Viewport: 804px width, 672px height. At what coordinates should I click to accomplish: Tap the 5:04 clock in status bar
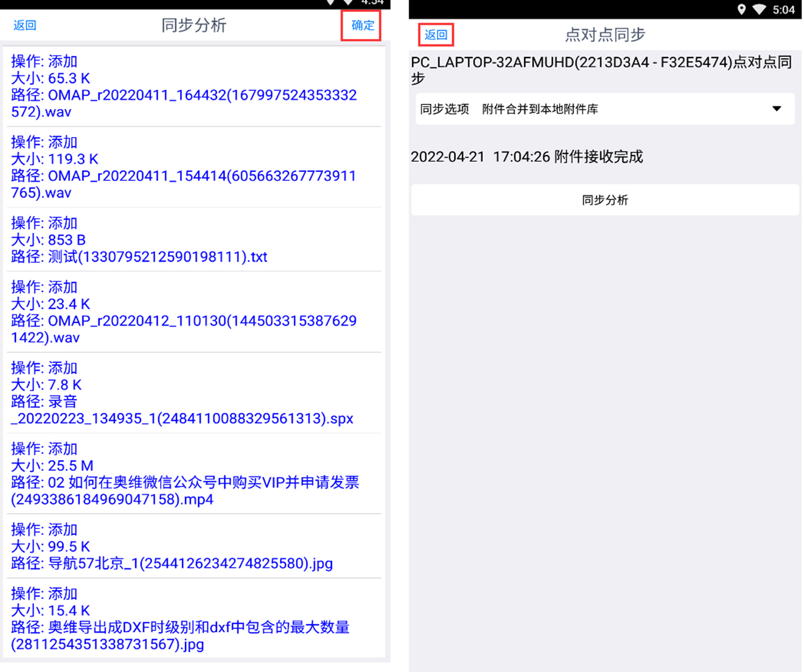point(783,9)
